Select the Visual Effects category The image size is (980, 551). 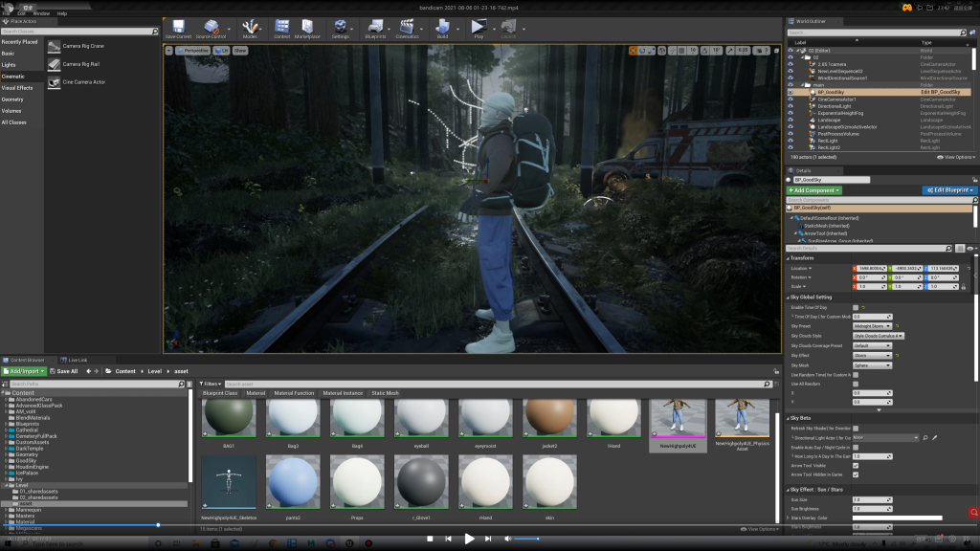(17, 88)
